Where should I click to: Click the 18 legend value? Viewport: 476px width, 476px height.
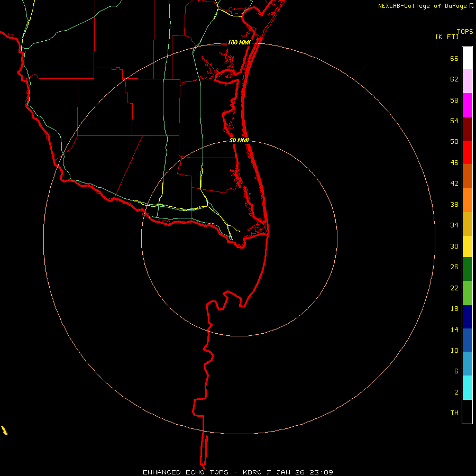pyautogui.click(x=454, y=309)
